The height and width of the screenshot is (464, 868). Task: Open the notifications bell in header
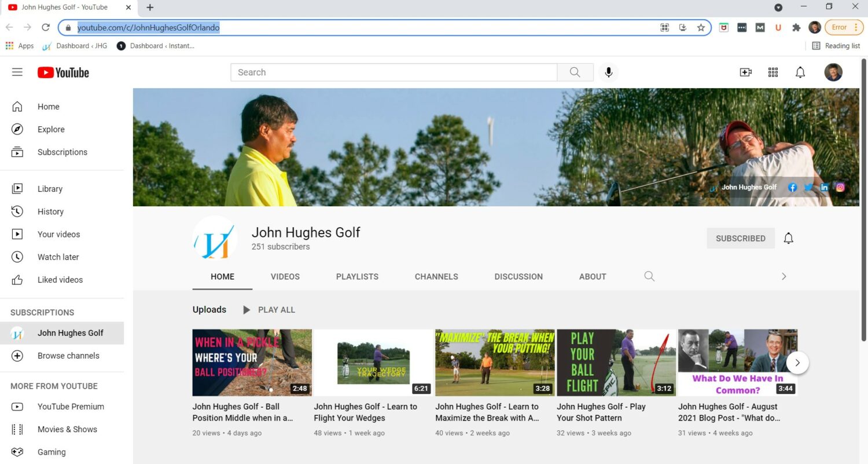800,72
